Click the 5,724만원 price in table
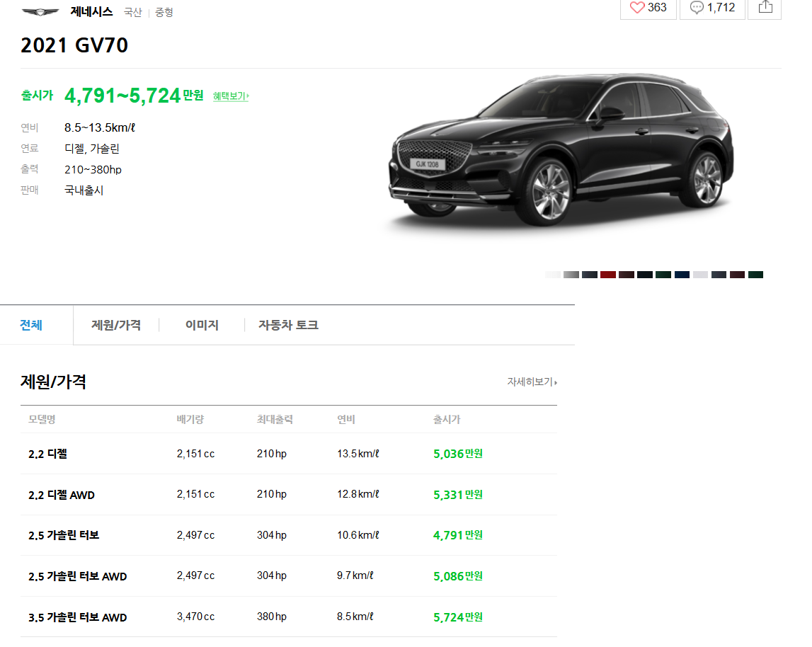Viewport: 812px width, 647px height. click(x=458, y=617)
